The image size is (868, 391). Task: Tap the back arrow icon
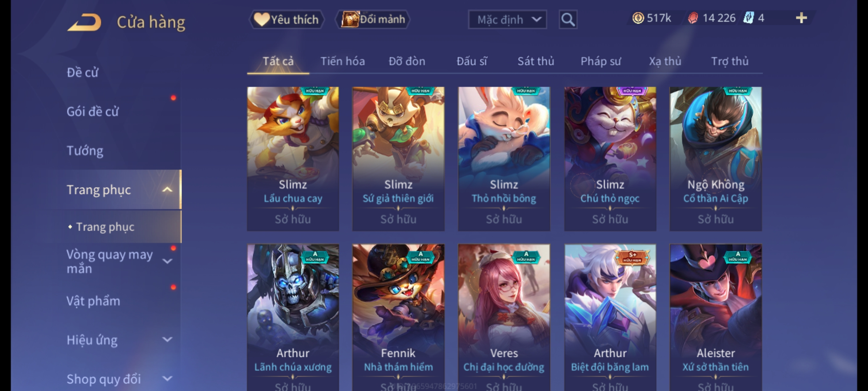tap(84, 22)
